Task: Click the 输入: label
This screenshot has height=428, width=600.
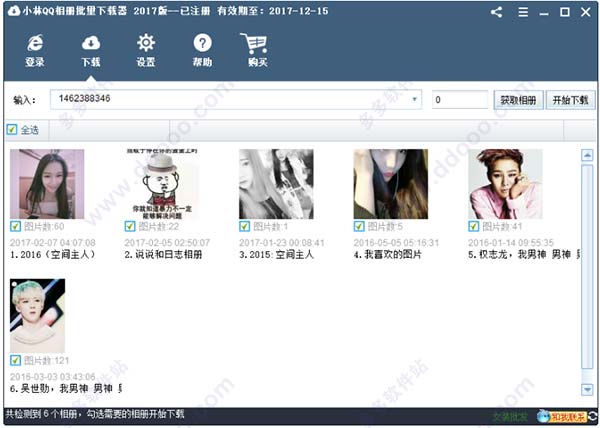Action: [24, 100]
